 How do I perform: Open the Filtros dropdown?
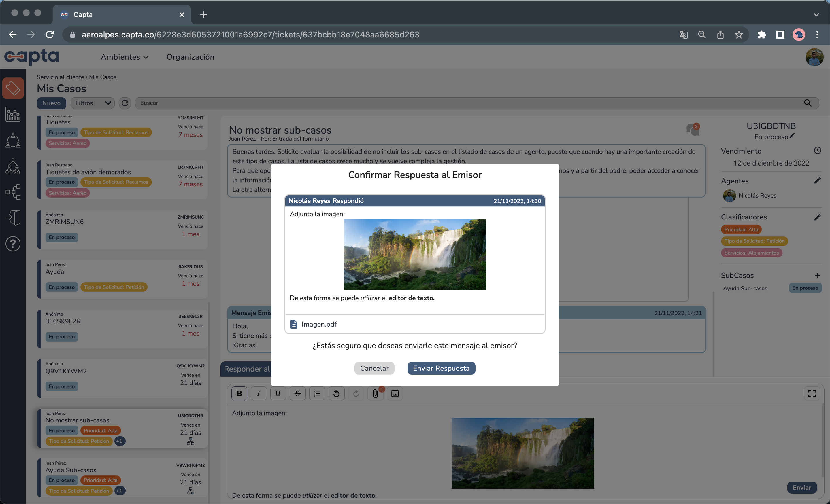click(92, 103)
